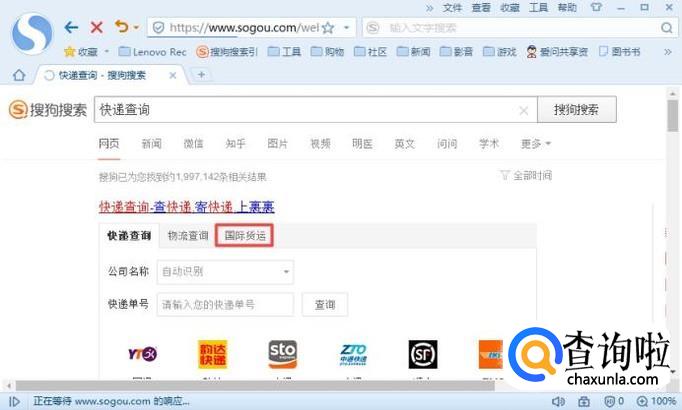This screenshot has height=410, width=682.
Task: Stop loading with the red X
Action: tap(97, 27)
